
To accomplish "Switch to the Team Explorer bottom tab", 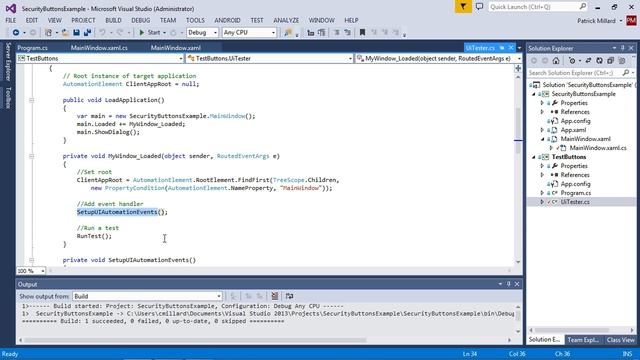I will coord(583,340).
